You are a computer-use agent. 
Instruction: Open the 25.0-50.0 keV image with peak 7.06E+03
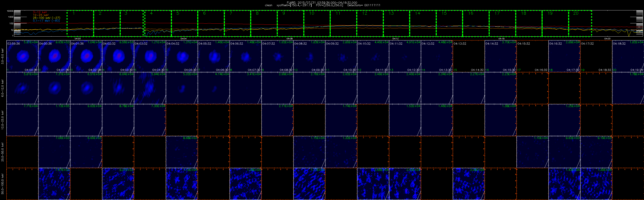[54, 152]
